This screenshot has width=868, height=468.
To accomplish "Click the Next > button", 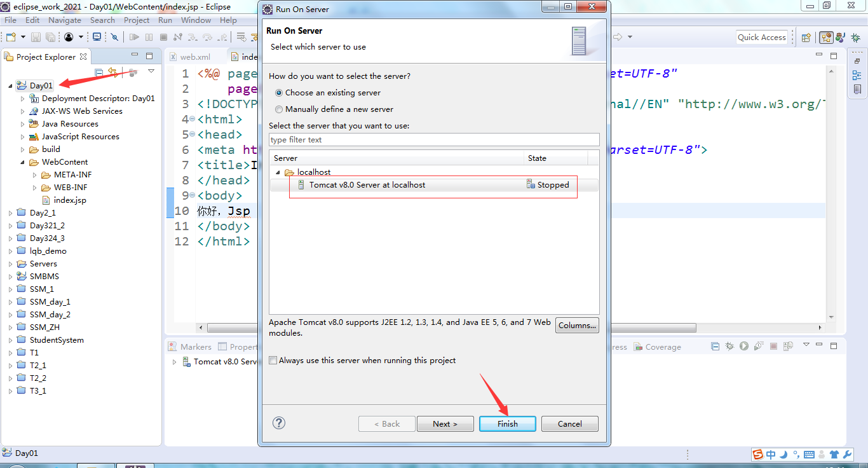I will tap(445, 424).
